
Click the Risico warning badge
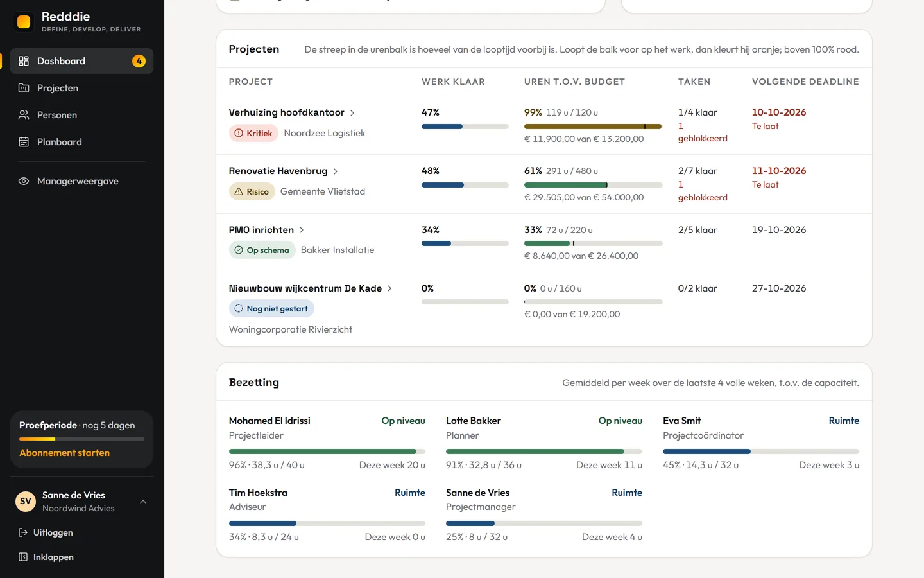(252, 191)
